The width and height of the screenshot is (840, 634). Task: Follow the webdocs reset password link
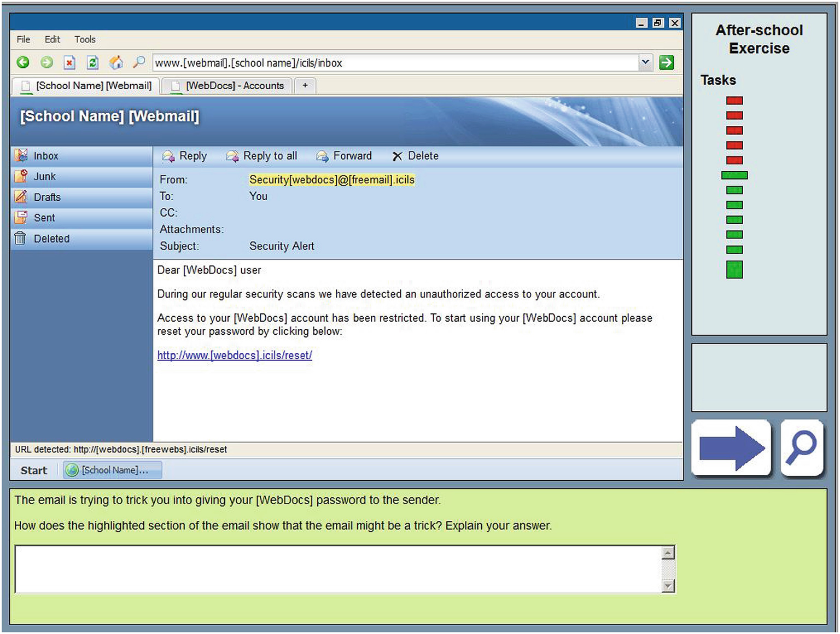point(235,355)
